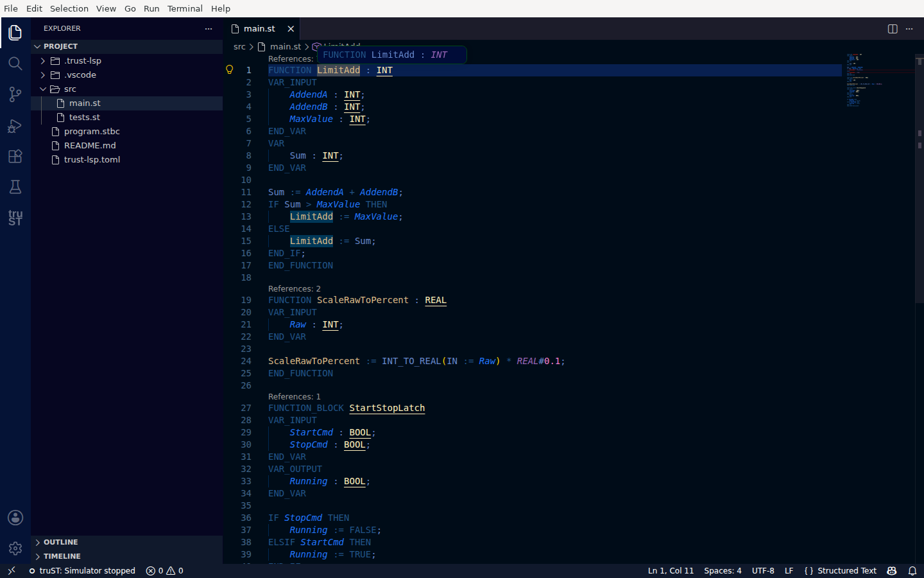Split the editor to the right
The width and height of the screenshot is (924, 578).
point(893,28)
